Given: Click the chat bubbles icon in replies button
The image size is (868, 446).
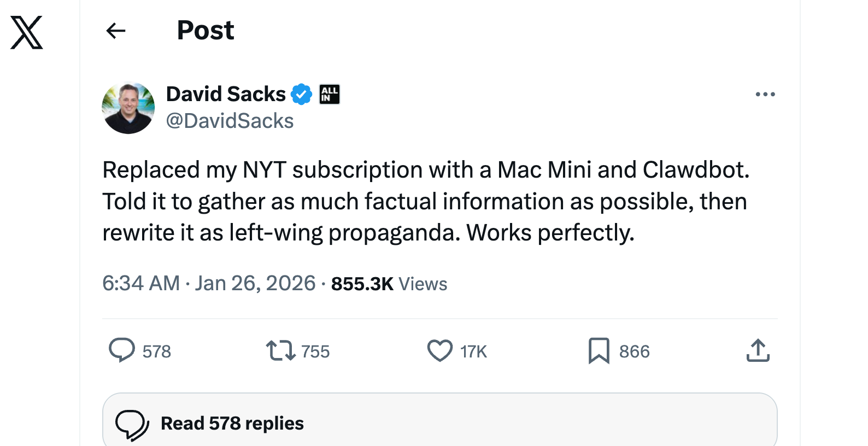Looking at the screenshot, I should [132, 424].
